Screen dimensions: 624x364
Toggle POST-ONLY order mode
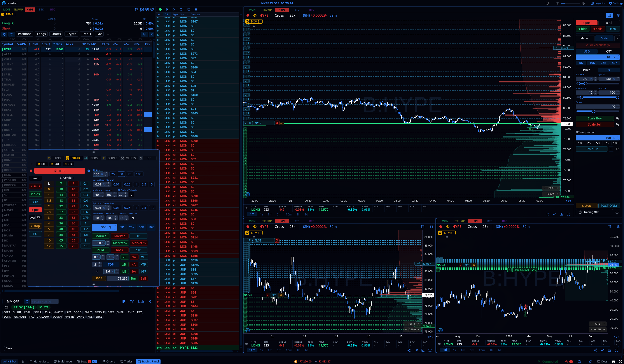[609, 206]
